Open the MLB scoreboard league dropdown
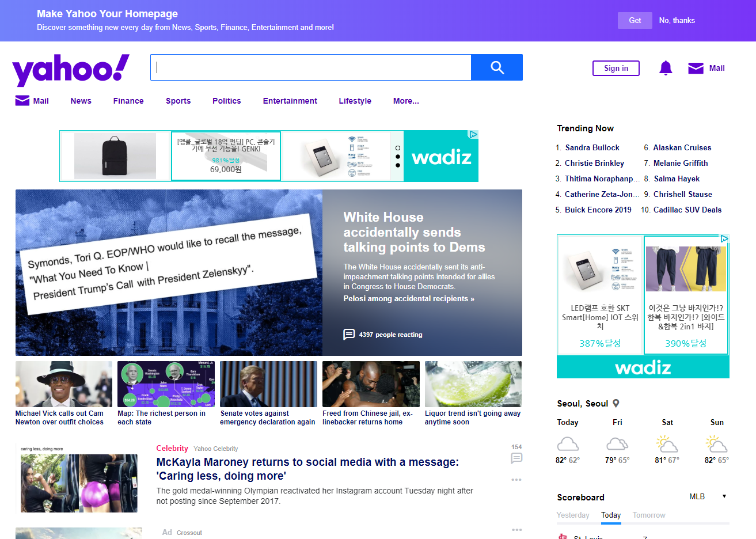 coord(708,496)
